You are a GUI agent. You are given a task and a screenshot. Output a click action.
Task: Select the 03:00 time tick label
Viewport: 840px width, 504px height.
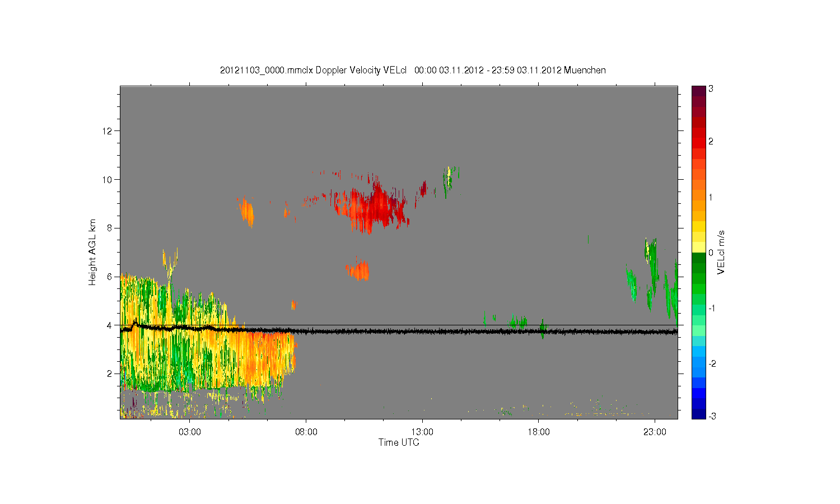[x=190, y=432]
